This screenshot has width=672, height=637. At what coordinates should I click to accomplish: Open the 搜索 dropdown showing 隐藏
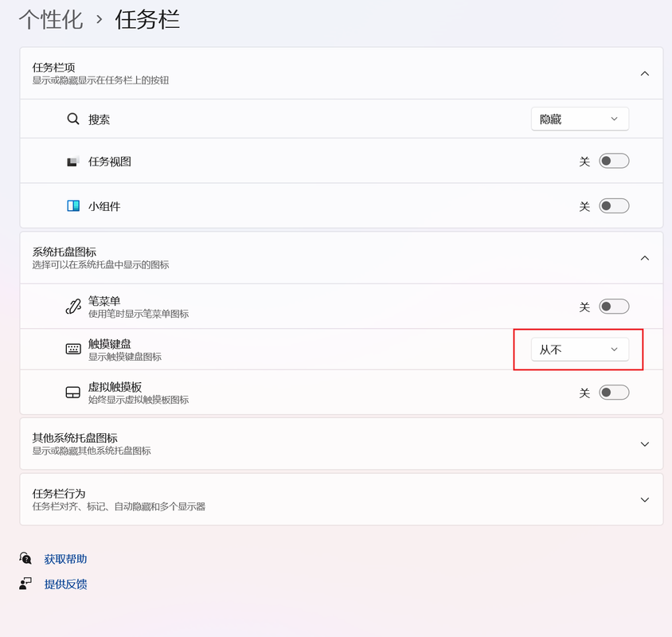[580, 119]
